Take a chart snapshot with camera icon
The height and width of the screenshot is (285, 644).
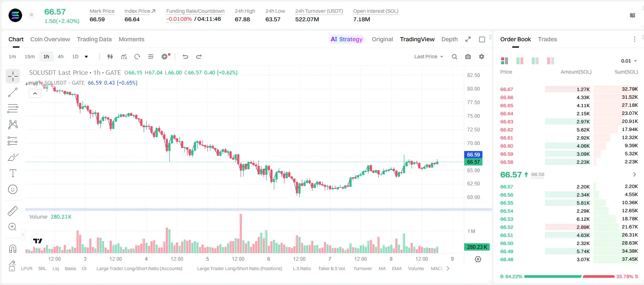click(468, 57)
